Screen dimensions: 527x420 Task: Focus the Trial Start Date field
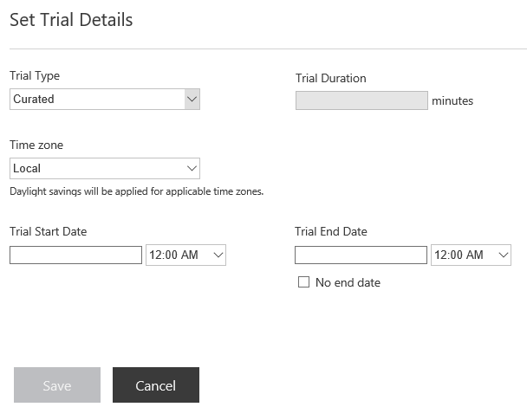click(75, 255)
